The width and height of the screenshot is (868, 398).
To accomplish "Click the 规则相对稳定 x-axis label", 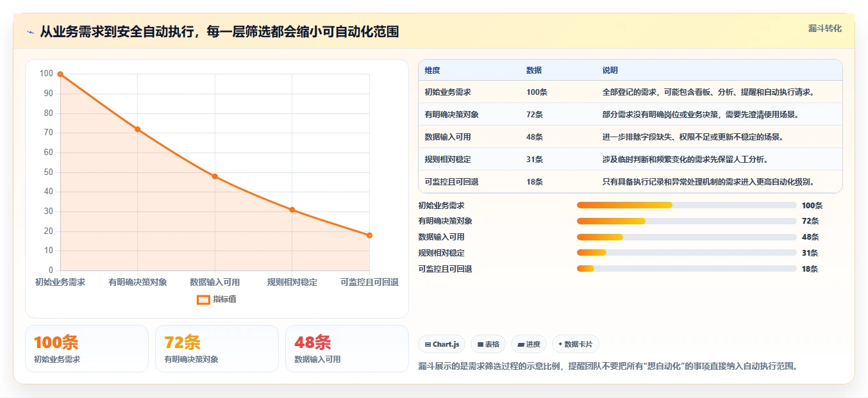I will [x=292, y=282].
